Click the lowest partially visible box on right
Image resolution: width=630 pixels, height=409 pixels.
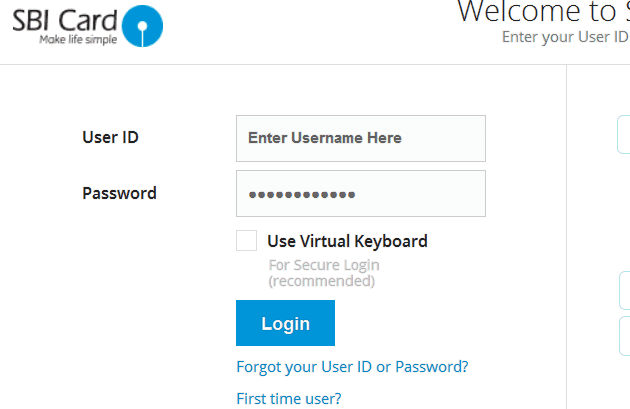[625, 336]
